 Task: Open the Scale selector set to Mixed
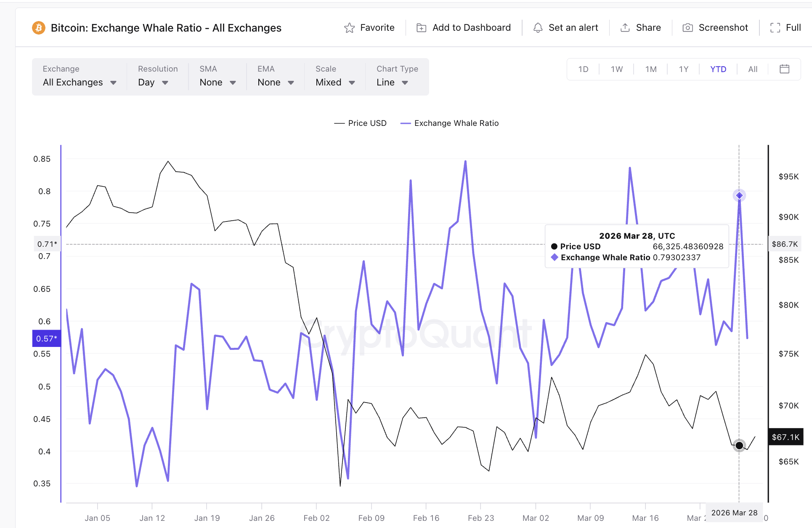[x=334, y=82]
